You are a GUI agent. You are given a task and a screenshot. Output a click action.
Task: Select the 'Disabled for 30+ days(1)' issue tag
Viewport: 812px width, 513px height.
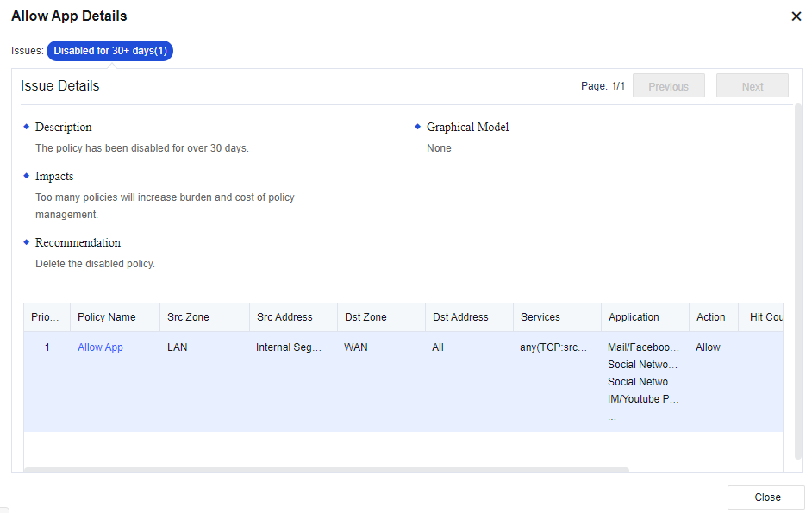coord(109,51)
